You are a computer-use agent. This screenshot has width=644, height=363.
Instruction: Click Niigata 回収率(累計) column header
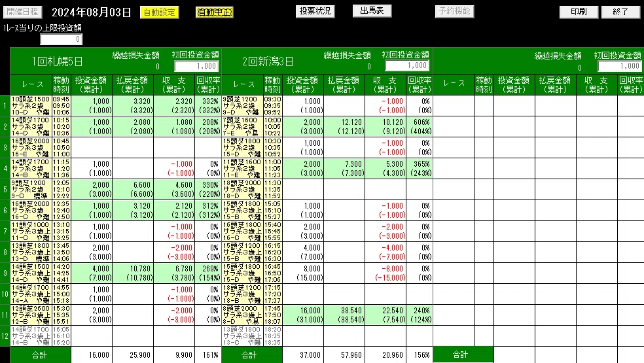pos(420,84)
